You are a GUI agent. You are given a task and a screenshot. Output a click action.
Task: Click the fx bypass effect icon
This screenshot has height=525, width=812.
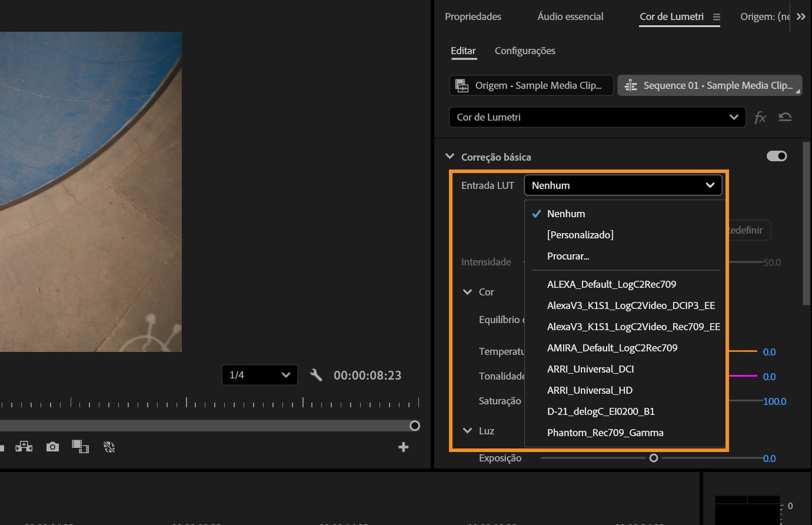coord(760,117)
